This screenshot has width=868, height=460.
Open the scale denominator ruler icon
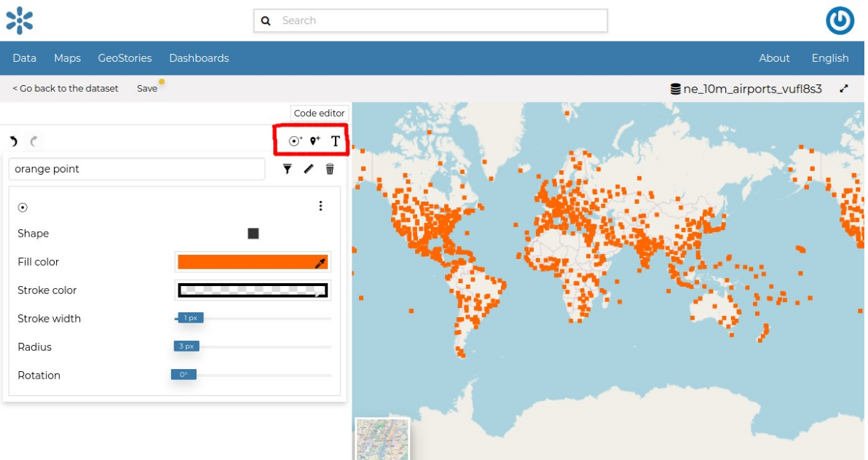point(309,169)
